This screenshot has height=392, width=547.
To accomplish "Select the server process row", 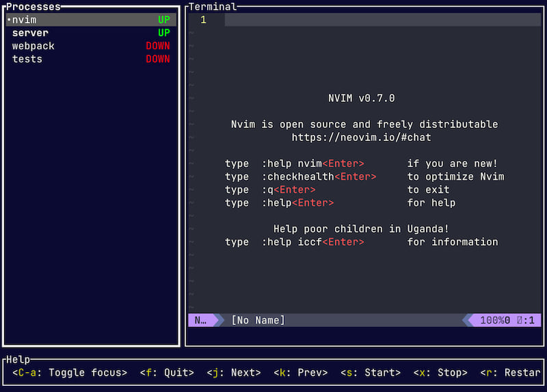I will [92, 33].
